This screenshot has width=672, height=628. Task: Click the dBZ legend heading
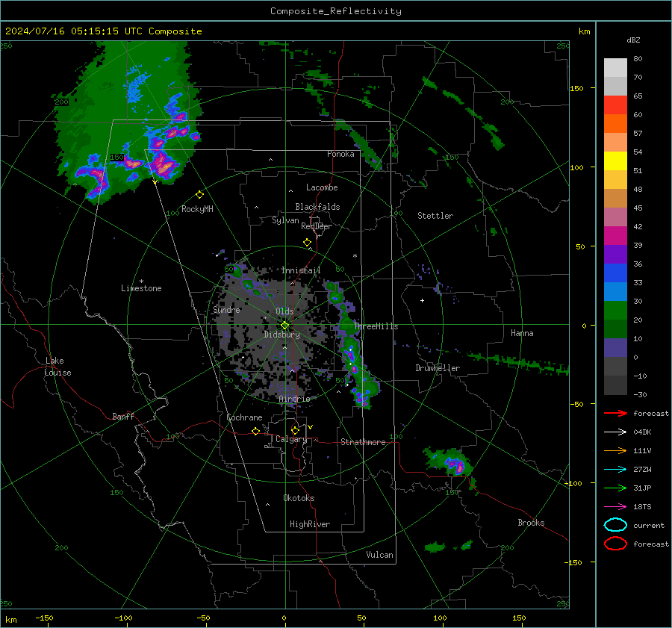(x=633, y=40)
